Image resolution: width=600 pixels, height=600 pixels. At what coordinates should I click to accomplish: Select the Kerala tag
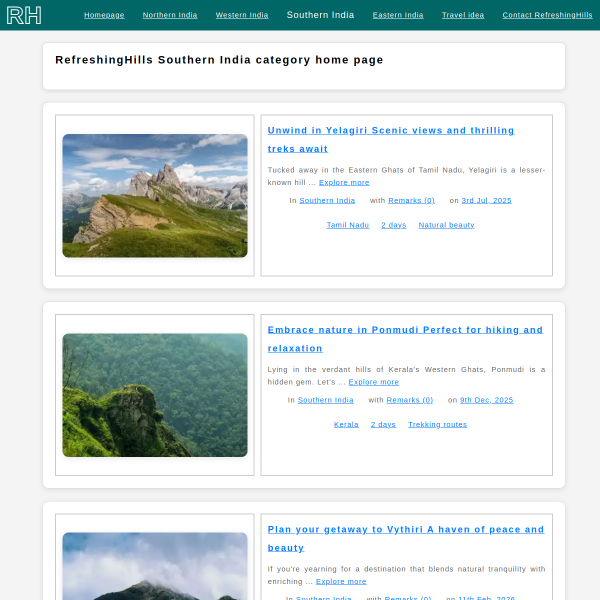pos(346,424)
